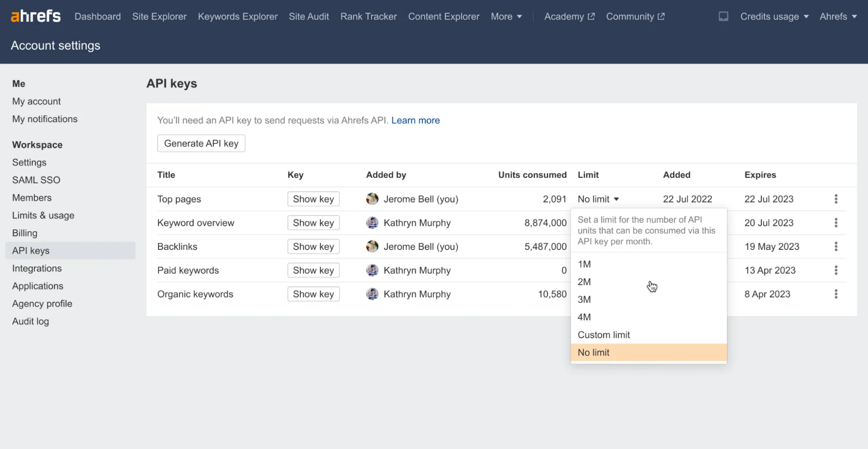Click Kathryn Murphy's avatar in Keyword overview row
Image resolution: width=868 pixels, height=449 pixels.
373,223
